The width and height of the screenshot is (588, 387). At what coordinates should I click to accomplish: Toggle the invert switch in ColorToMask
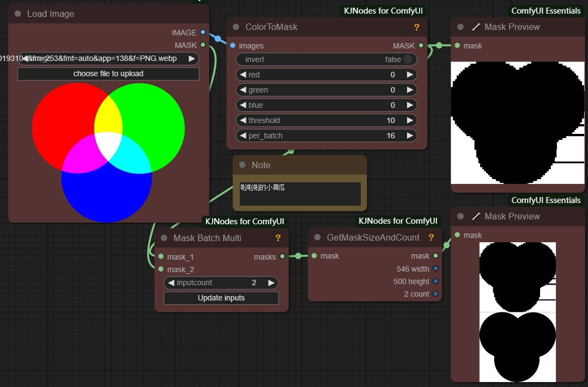point(407,59)
